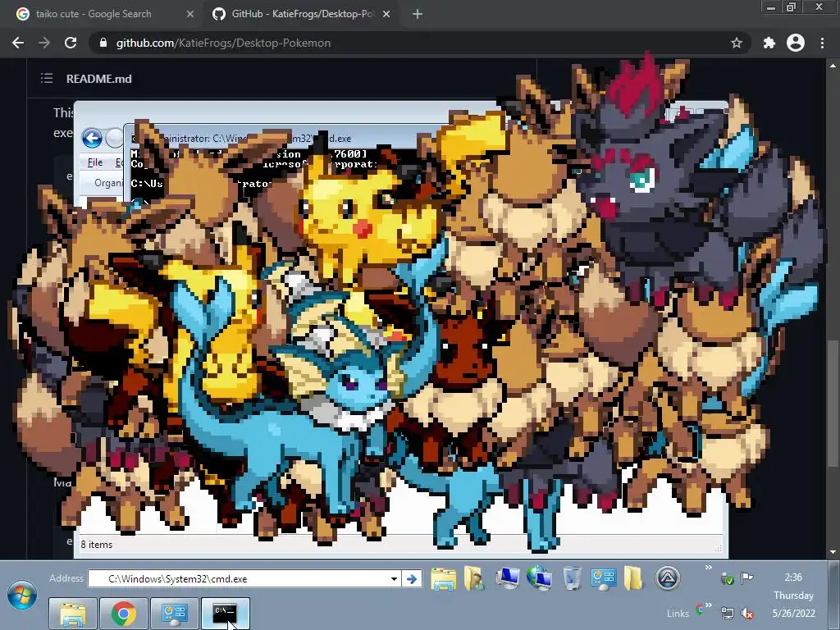
Task: Open README.md table of contents icon
Action: tap(47, 79)
